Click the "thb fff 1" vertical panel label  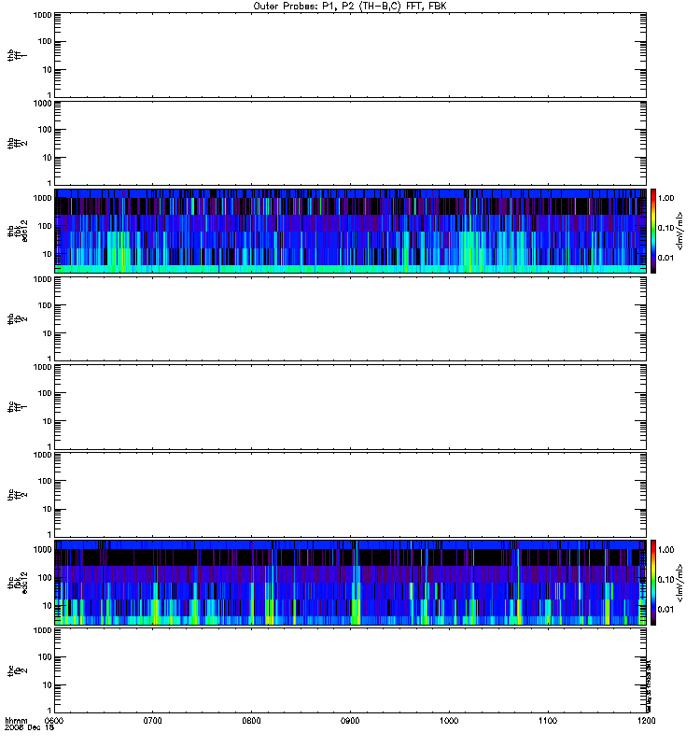(17, 55)
